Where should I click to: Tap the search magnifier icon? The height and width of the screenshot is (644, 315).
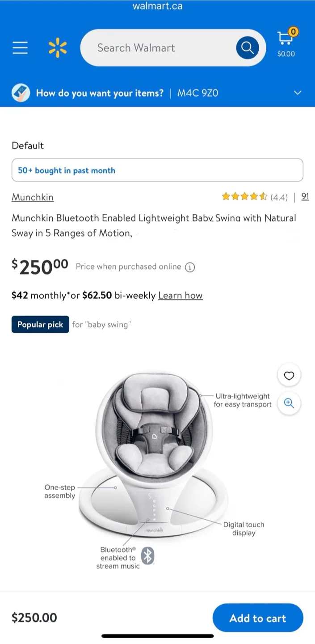pyautogui.click(x=247, y=47)
